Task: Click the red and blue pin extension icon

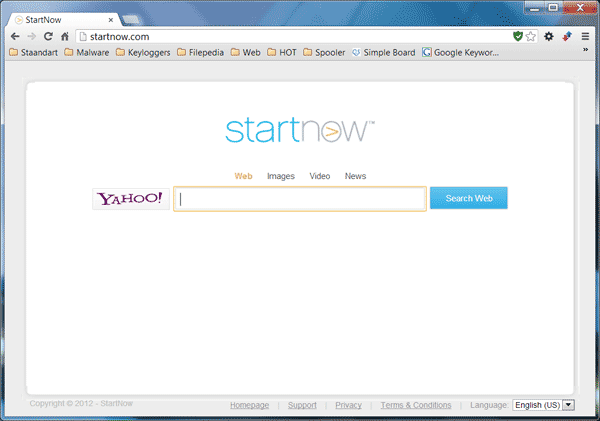Action: [567, 36]
